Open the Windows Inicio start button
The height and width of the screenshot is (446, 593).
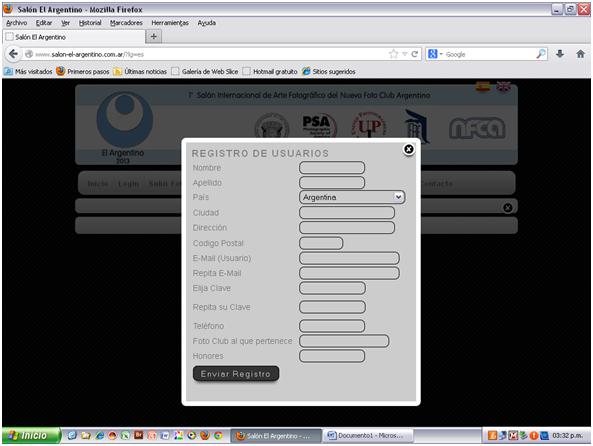point(31,435)
